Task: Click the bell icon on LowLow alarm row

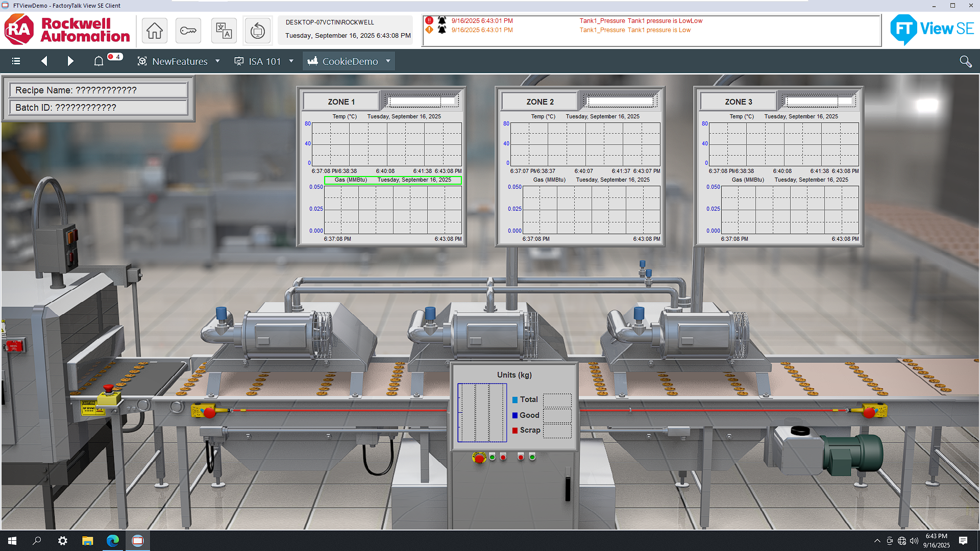Action: point(442,21)
